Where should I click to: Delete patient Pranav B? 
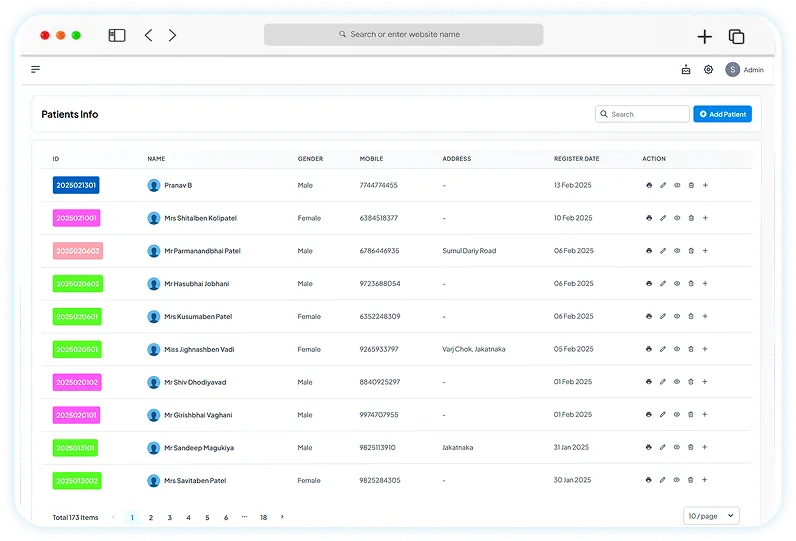691,185
